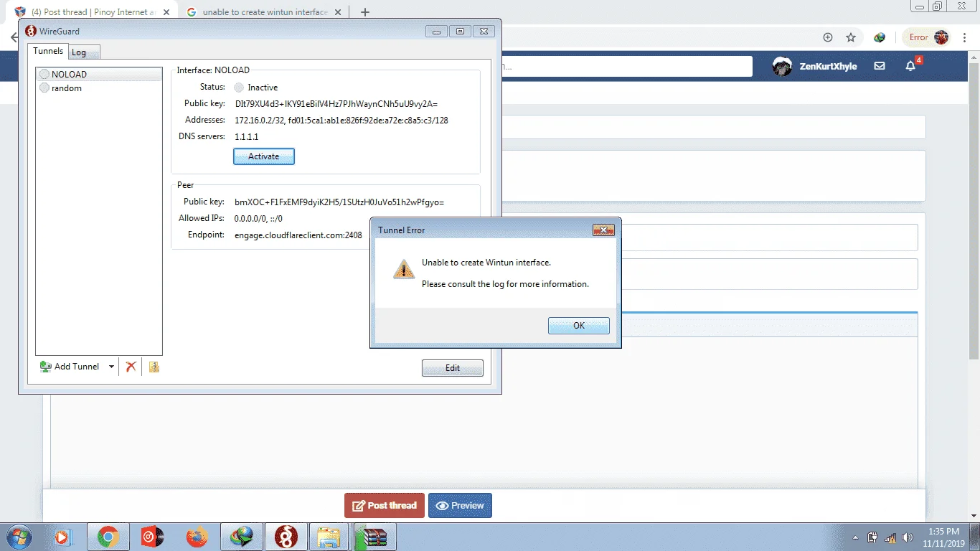Click the 172.16.0.2/32 addresses value

341,121
